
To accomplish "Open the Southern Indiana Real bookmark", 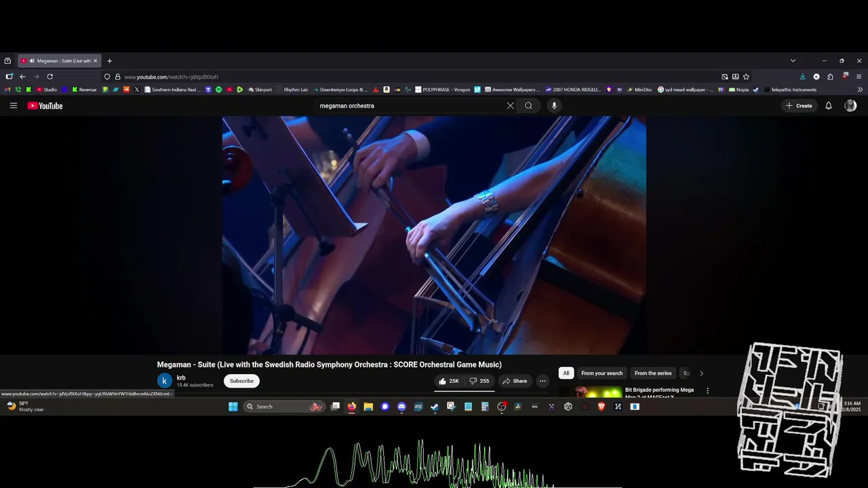I will pos(172,89).
